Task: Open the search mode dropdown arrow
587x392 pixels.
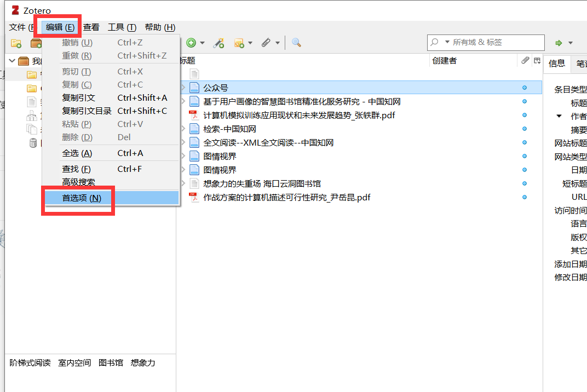Action: [x=447, y=42]
